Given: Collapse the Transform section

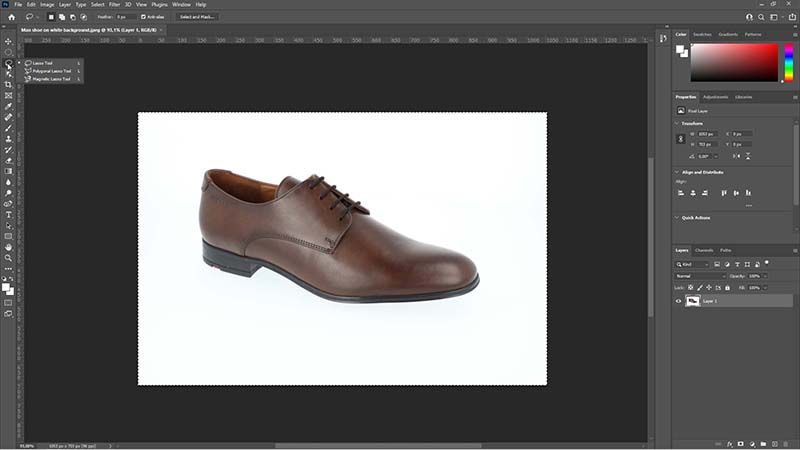Looking at the screenshot, I should click(x=678, y=123).
